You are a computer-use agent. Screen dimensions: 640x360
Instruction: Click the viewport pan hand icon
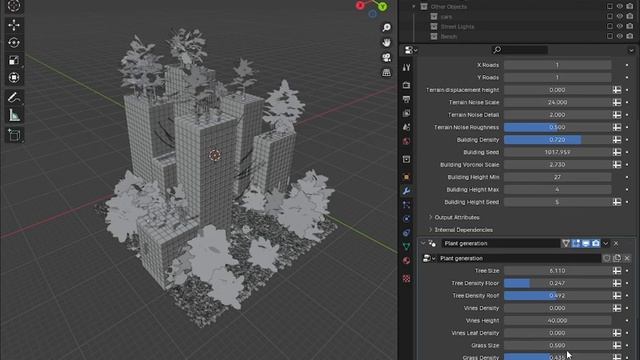tap(386, 42)
